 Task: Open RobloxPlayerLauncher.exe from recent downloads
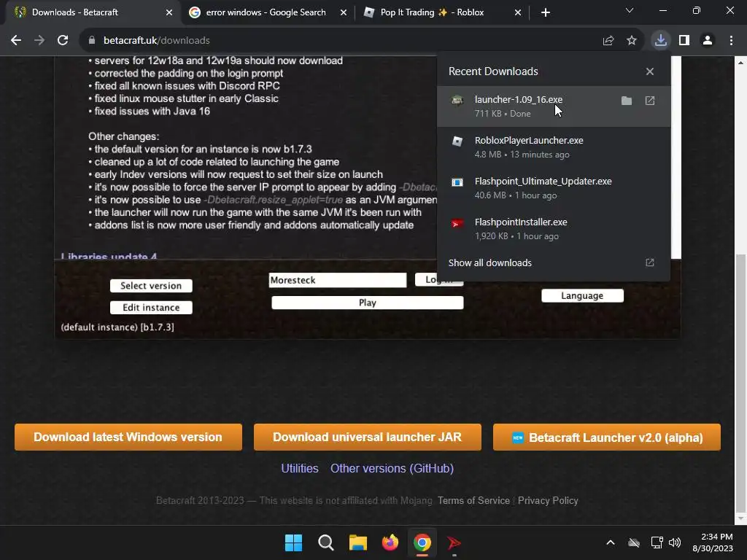click(x=554, y=147)
